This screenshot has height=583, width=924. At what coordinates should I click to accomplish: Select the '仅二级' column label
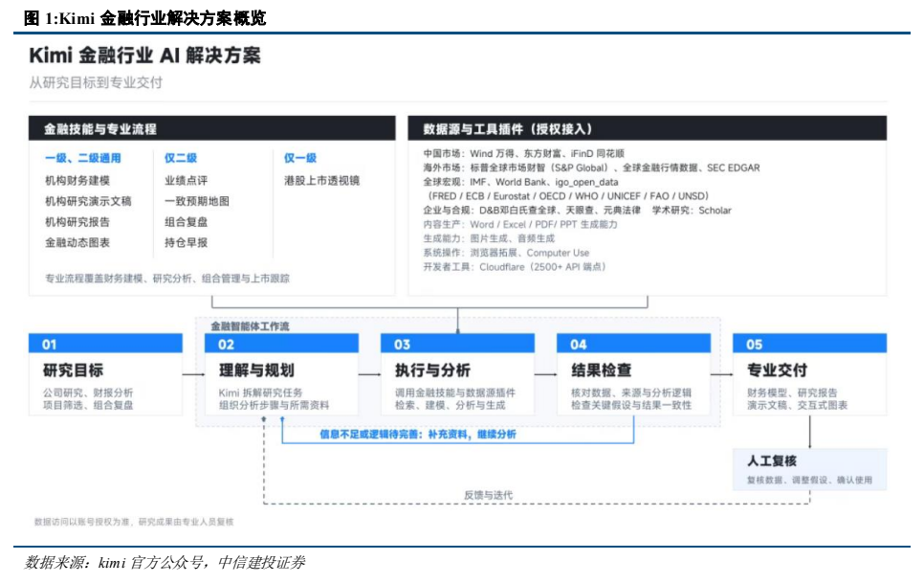(x=181, y=158)
